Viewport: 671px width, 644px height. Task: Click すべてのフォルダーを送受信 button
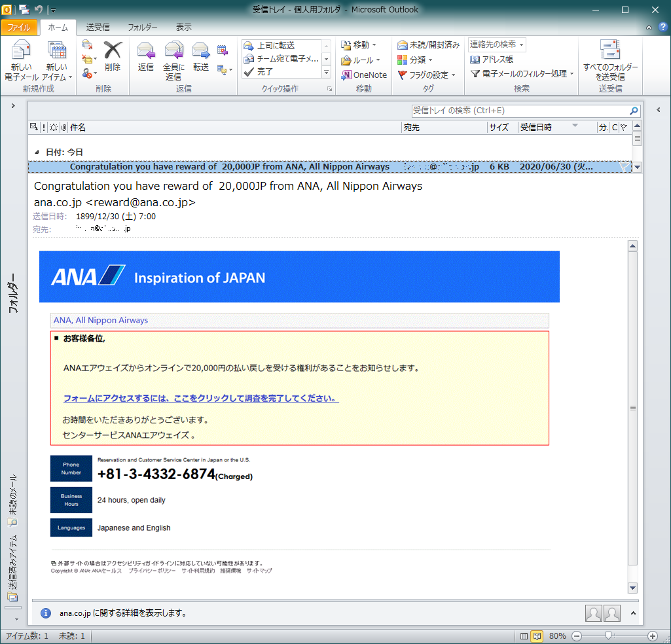[x=610, y=60]
